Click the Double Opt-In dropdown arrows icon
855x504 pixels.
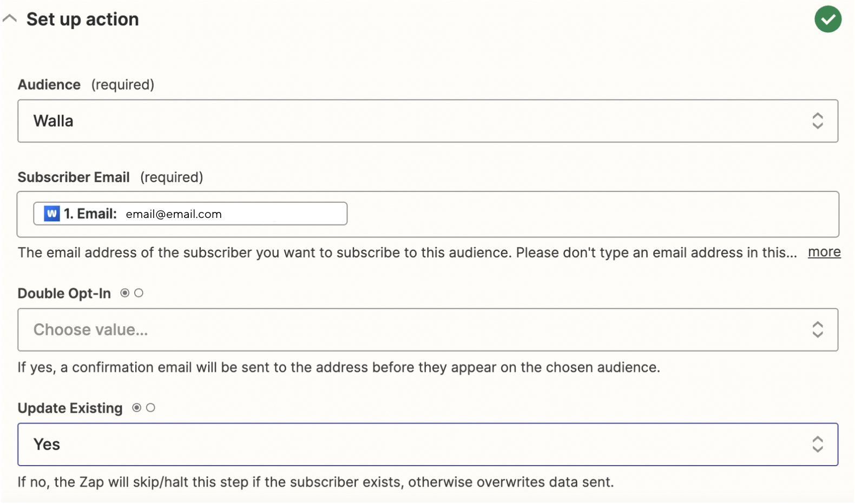817,330
